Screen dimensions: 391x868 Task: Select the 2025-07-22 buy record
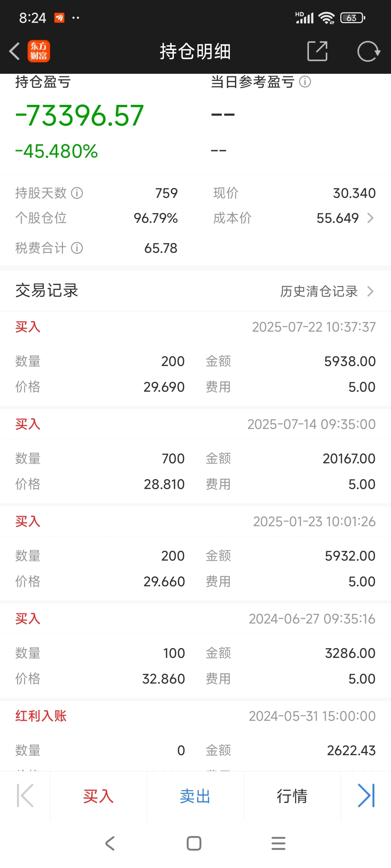(195, 359)
